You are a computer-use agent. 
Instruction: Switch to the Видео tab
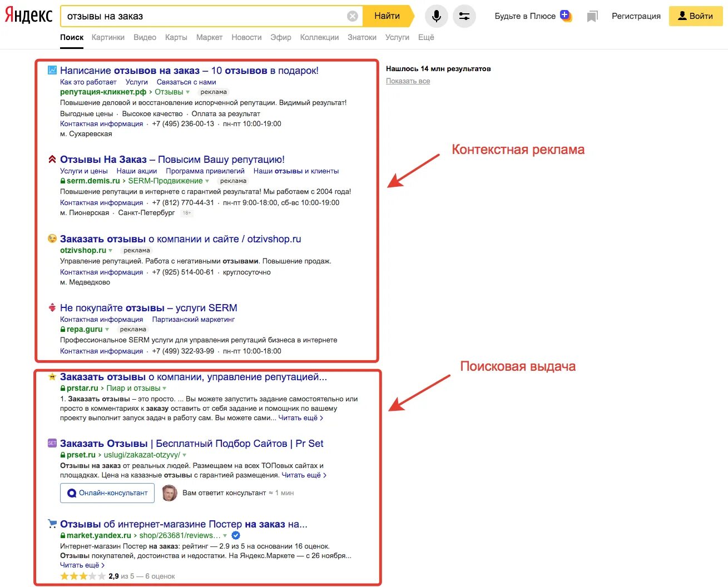point(145,37)
